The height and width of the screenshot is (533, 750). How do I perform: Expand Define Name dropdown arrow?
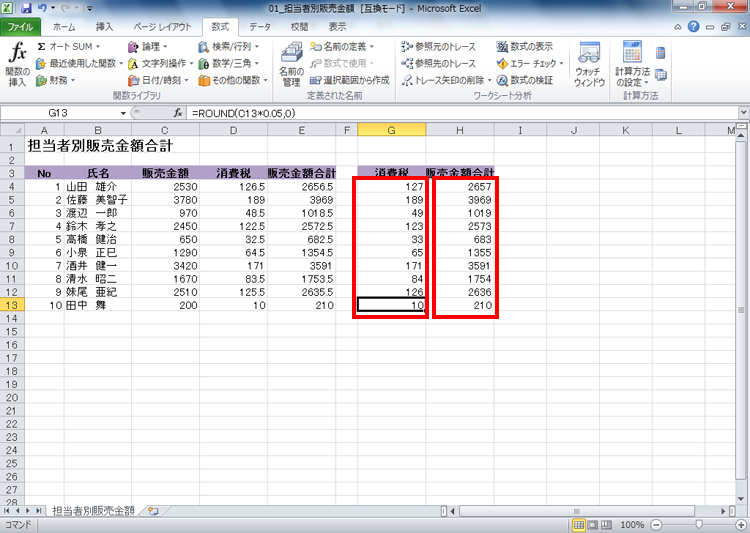372,47
